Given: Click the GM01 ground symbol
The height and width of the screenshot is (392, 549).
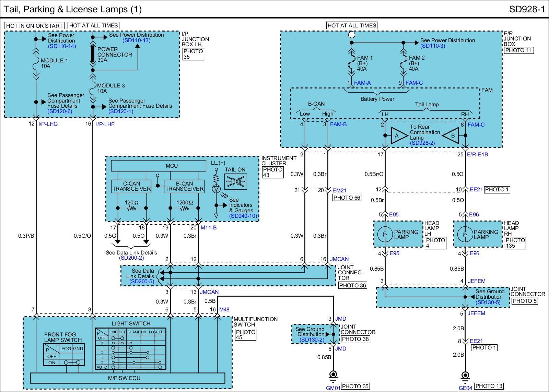Looking at the screenshot, I should point(333,375).
